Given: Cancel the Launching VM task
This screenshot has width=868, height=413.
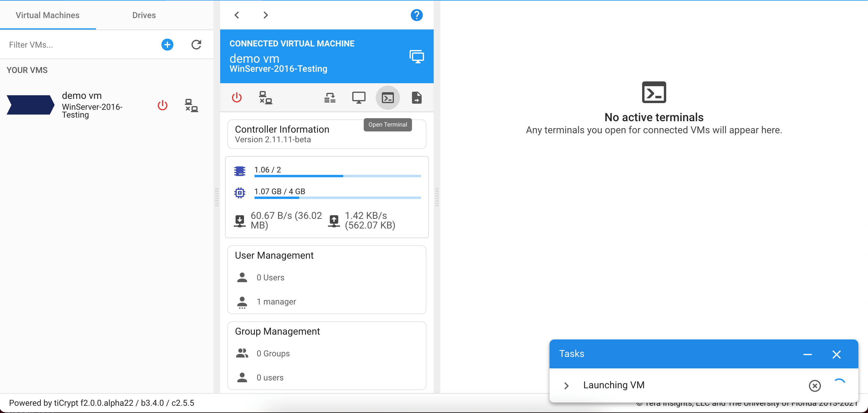Looking at the screenshot, I should (x=814, y=386).
